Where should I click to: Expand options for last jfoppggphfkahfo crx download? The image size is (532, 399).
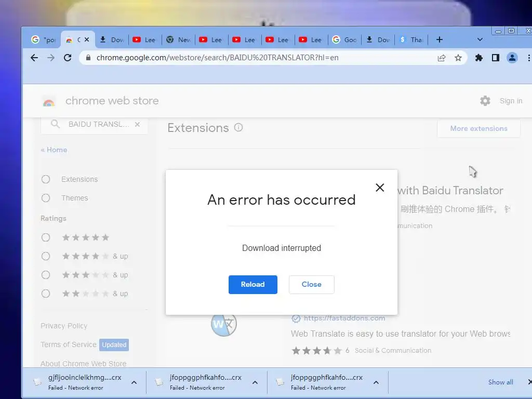coord(376,382)
